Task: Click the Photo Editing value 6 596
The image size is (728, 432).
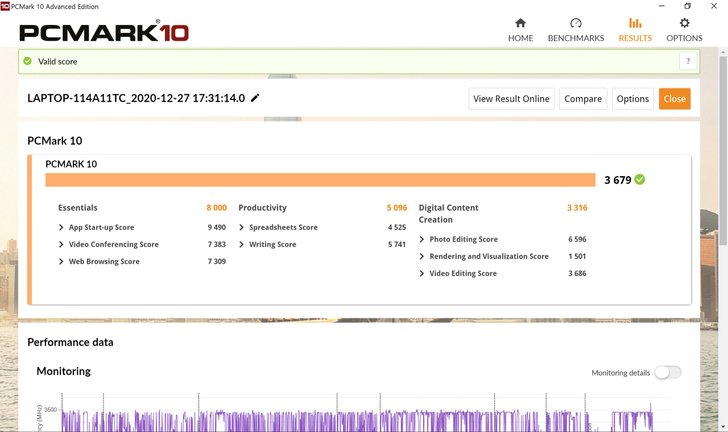Action: (x=577, y=239)
